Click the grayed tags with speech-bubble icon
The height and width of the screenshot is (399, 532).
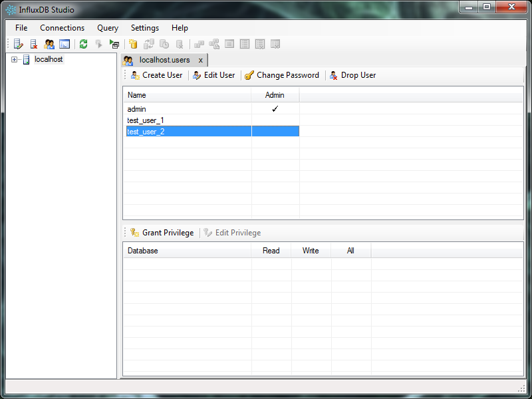(x=214, y=44)
